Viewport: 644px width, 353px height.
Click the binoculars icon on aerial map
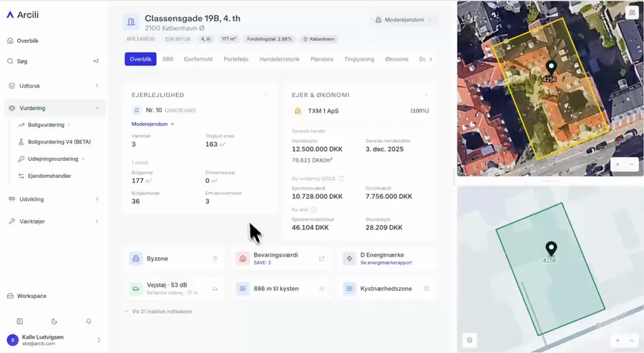[632, 13]
